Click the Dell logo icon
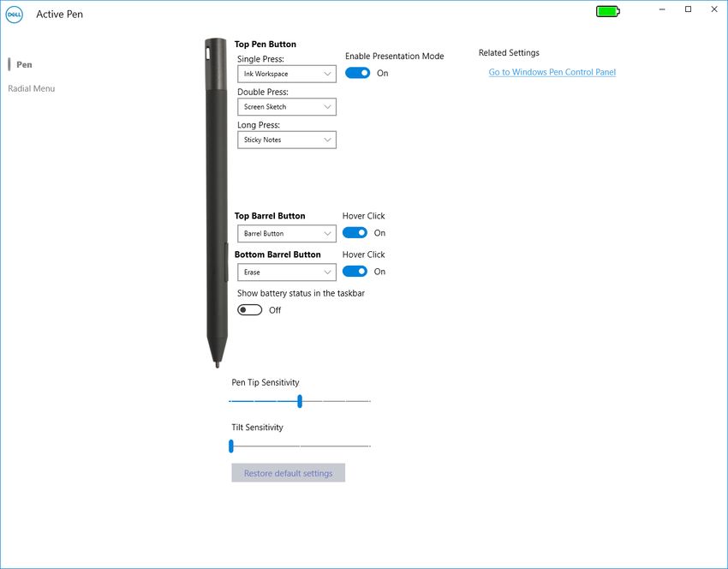The height and width of the screenshot is (569, 728). [14, 15]
